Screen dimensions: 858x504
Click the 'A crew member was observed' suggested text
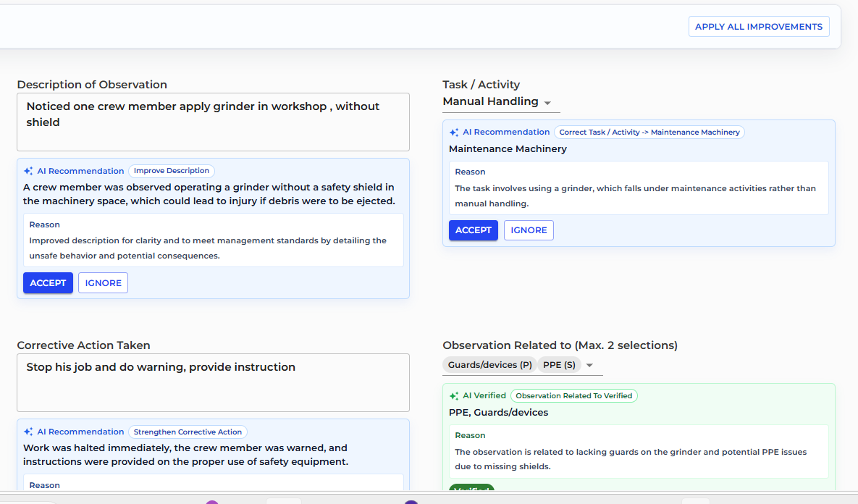[209, 194]
